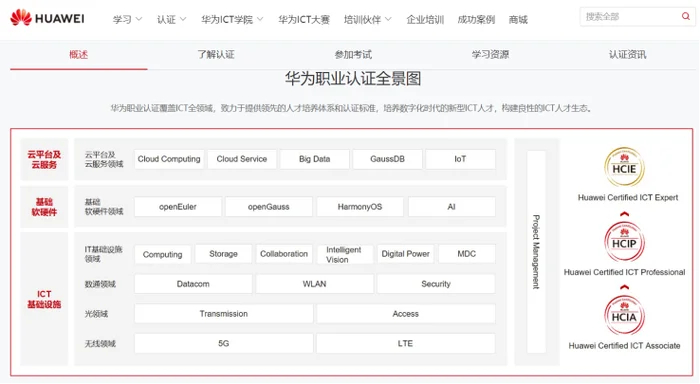Open the openGauss certification
This screenshot has width=700, height=384.
point(269,207)
